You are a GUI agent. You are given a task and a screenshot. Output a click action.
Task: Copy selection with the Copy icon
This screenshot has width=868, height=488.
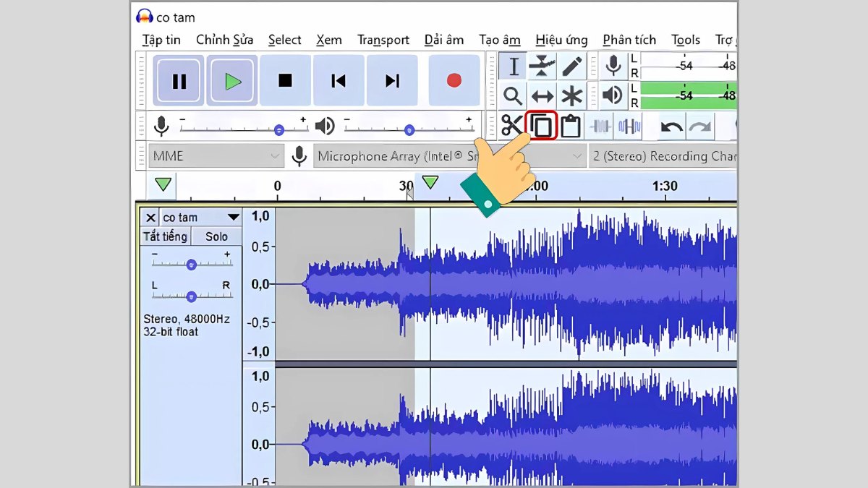[x=542, y=127]
